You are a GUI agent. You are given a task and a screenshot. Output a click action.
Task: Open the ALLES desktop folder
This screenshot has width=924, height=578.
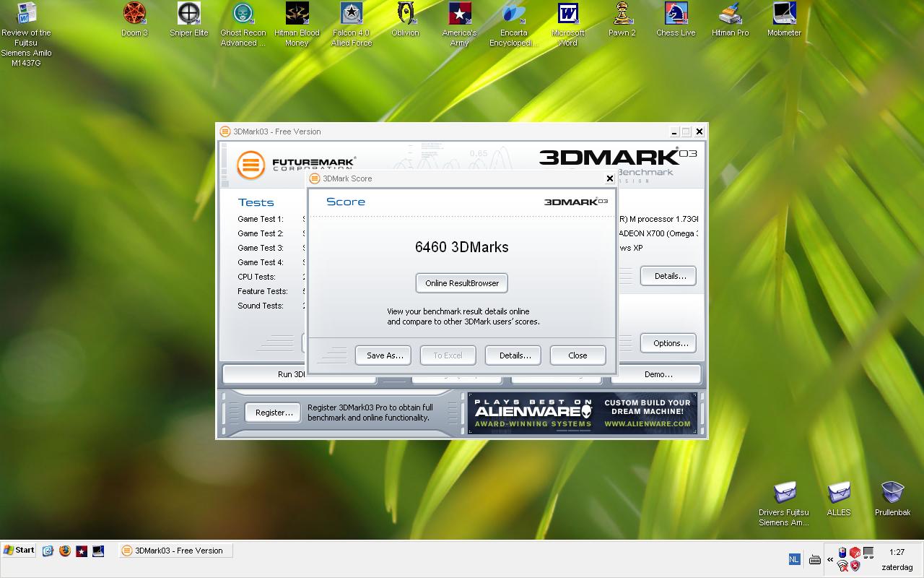[839, 499]
